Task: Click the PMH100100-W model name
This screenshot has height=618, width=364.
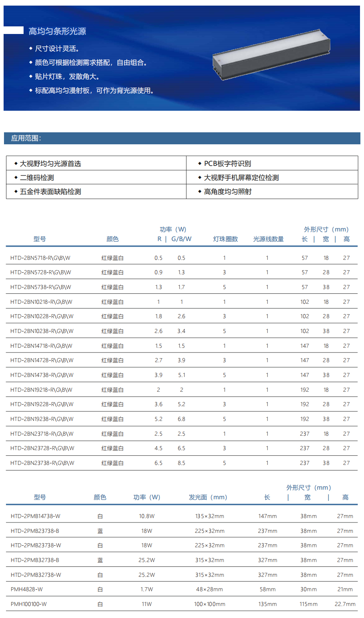Action: [x=29, y=604]
